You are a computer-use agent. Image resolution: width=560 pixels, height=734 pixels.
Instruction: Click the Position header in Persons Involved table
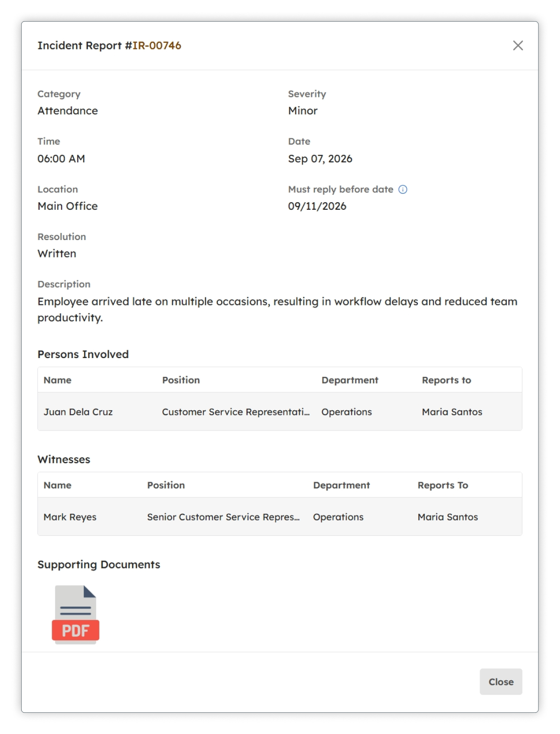tap(181, 380)
